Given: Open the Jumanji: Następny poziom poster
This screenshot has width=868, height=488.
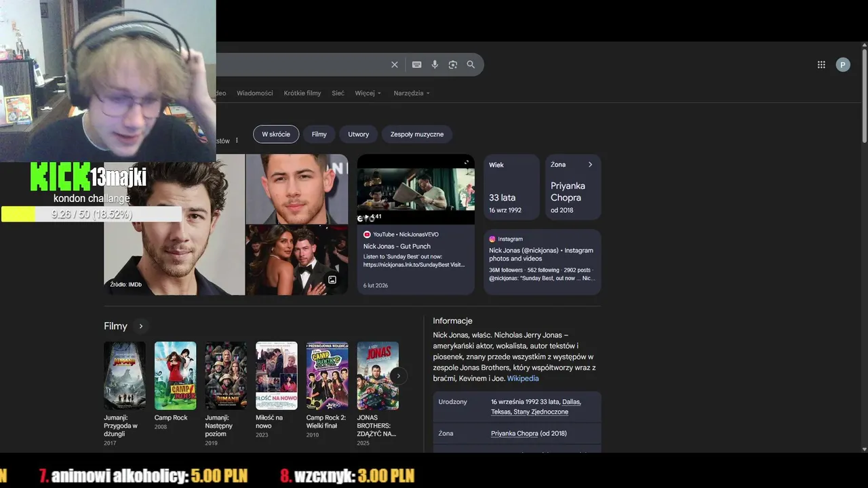Looking at the screenshot, I should (226, 375).
